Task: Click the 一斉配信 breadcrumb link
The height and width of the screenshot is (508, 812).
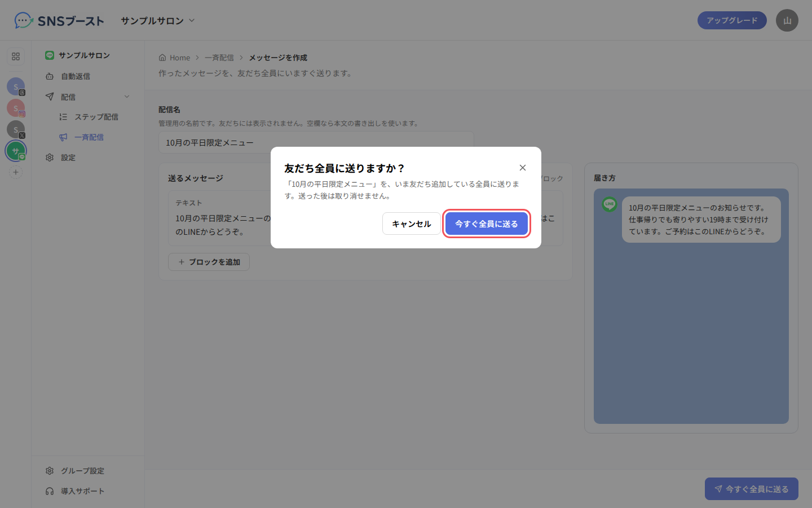Action: click(219, 58)
